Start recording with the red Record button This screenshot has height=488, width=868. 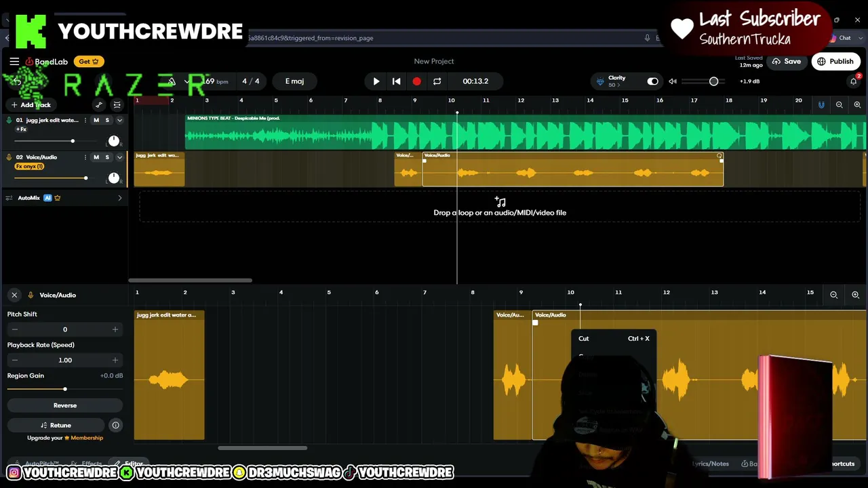[x=416, y=81]
